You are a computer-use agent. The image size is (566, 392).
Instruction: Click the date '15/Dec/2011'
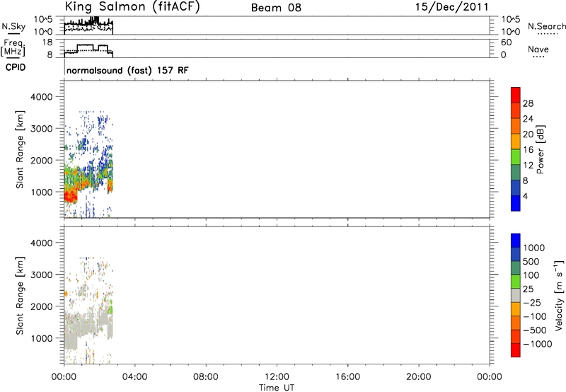[x=452, y=7]
